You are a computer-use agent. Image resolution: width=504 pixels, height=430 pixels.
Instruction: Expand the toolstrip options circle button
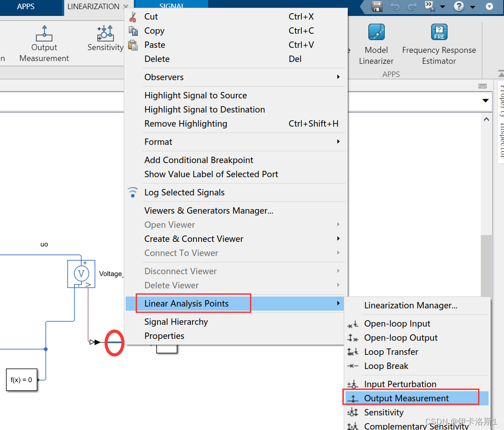489,7
